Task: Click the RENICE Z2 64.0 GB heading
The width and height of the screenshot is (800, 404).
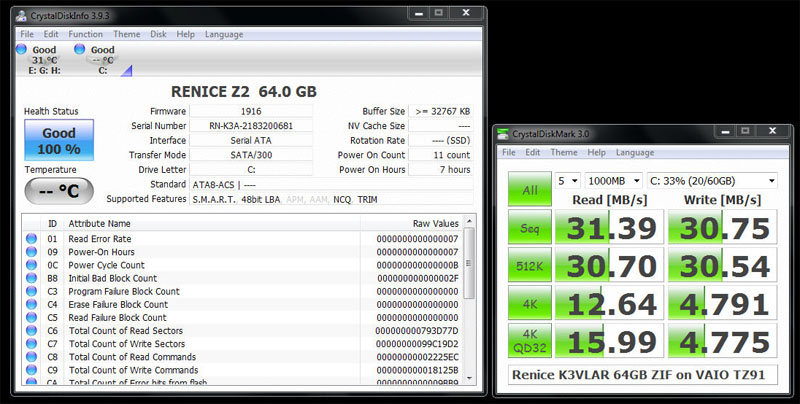Action: 244,92
